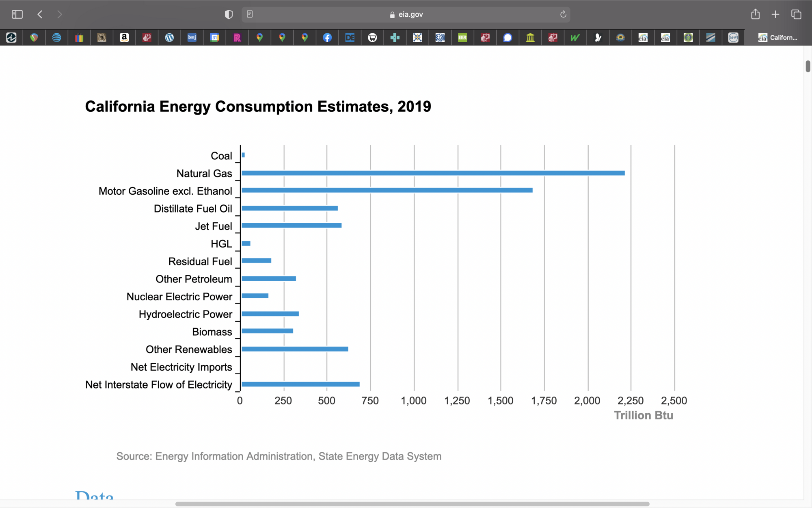Open the Share menu
This screenshot has width=812, height=508.
(x=755, y=15)
